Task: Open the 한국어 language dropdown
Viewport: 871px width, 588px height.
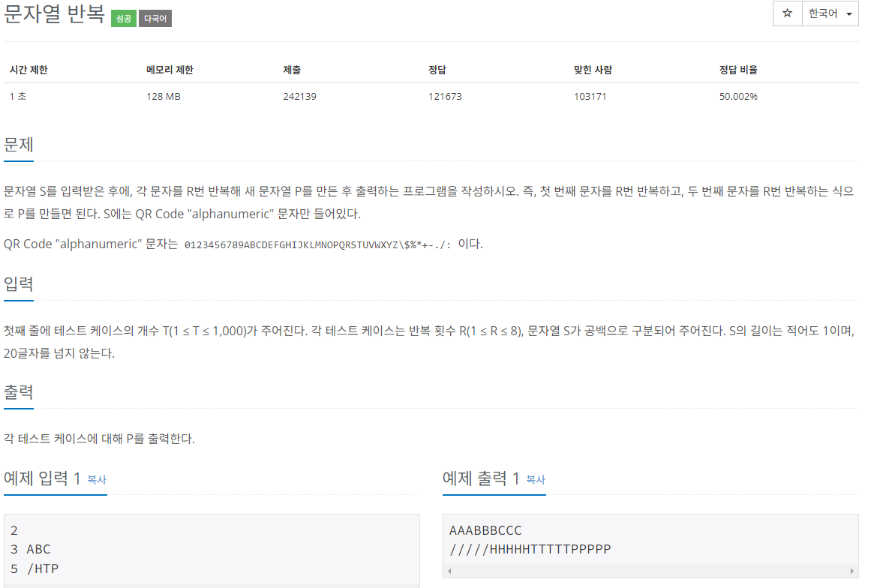Action: 830,13
